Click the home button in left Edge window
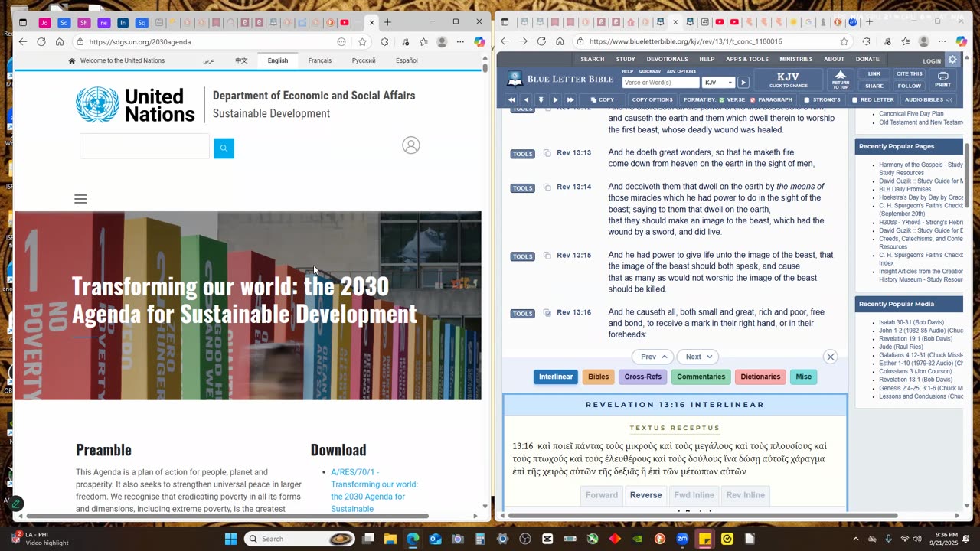Screen dimensions: 980x551 pyautogui.click(x=60, y=42)
